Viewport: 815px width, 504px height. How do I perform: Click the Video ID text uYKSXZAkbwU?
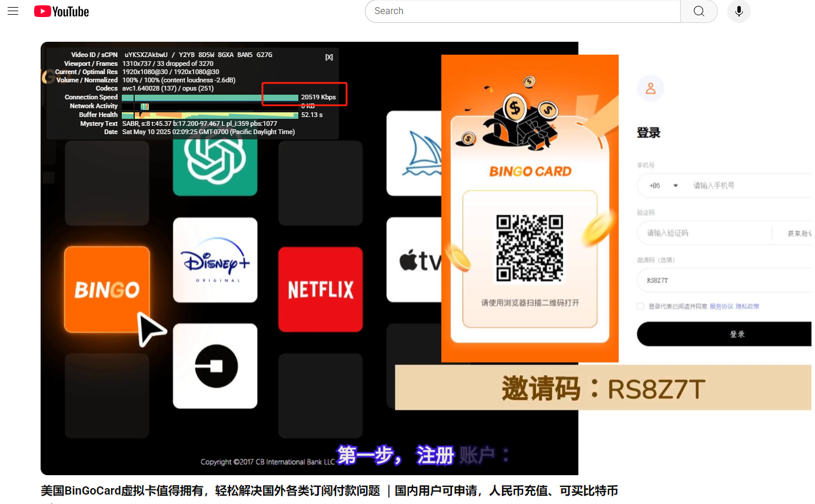pos(146,55)
